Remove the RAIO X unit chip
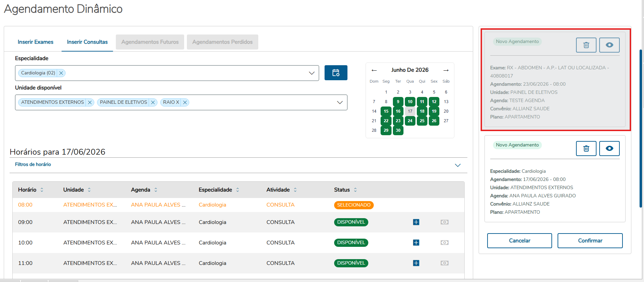Screen dimensions: 644x282 tap(185, 102)
